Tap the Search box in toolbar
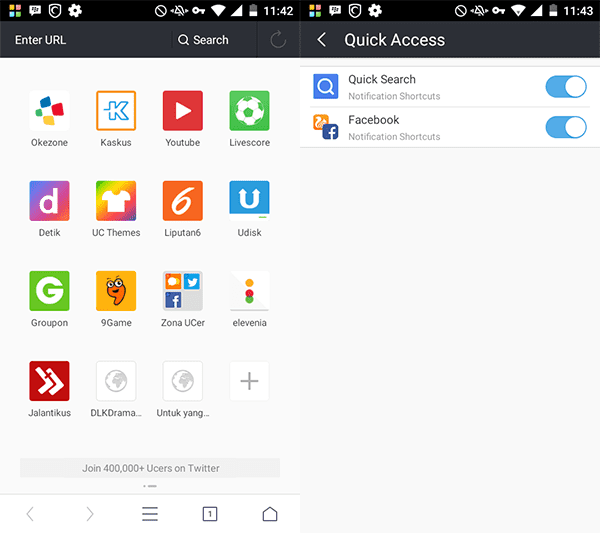 214,40
